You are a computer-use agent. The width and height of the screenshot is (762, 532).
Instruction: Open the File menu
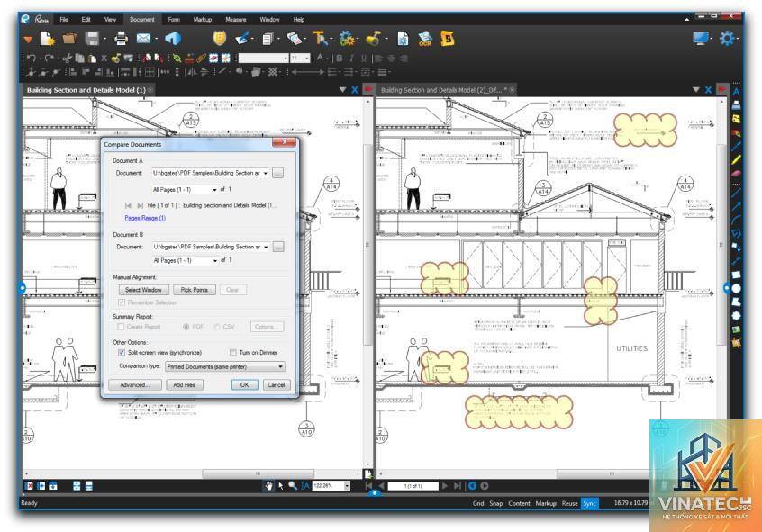pyautogui.click(x=64, y=20)
